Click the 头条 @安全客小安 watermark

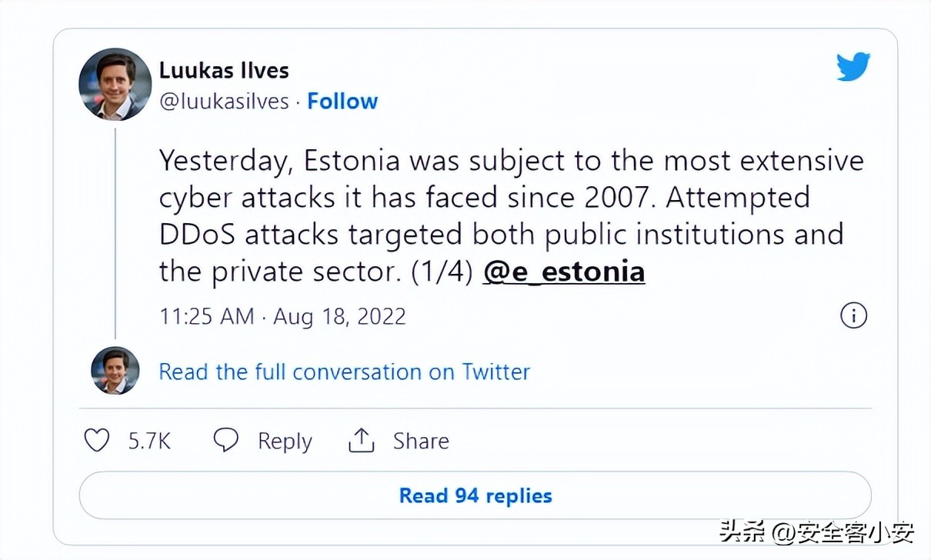[x=817, y=532]
